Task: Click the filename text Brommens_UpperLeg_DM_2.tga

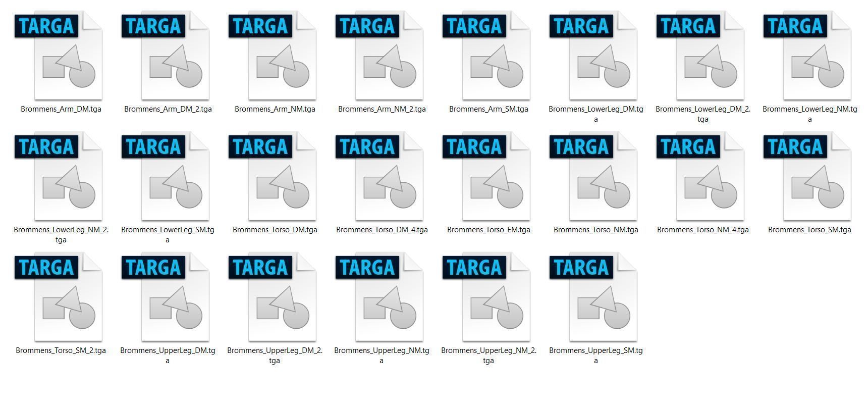Action: coord(275,356)
